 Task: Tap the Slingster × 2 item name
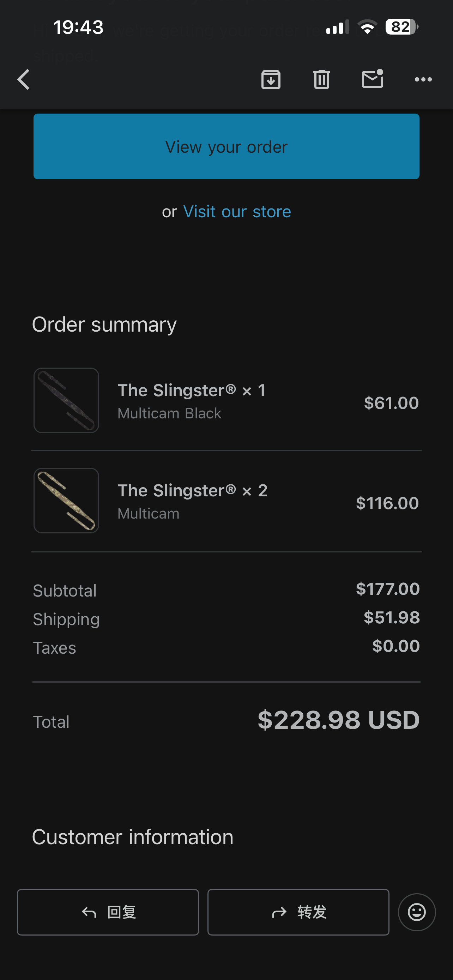[x=193, y=490]
